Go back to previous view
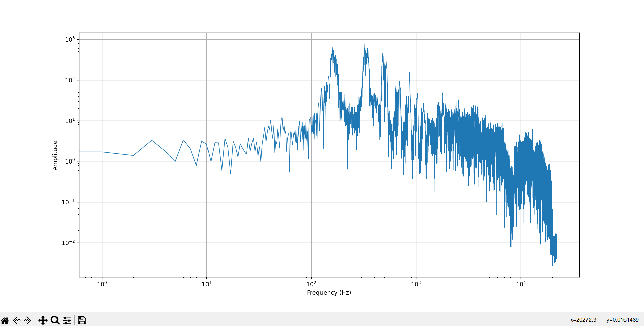The height and width of the screenshot is (326, 644). point(16,320)
